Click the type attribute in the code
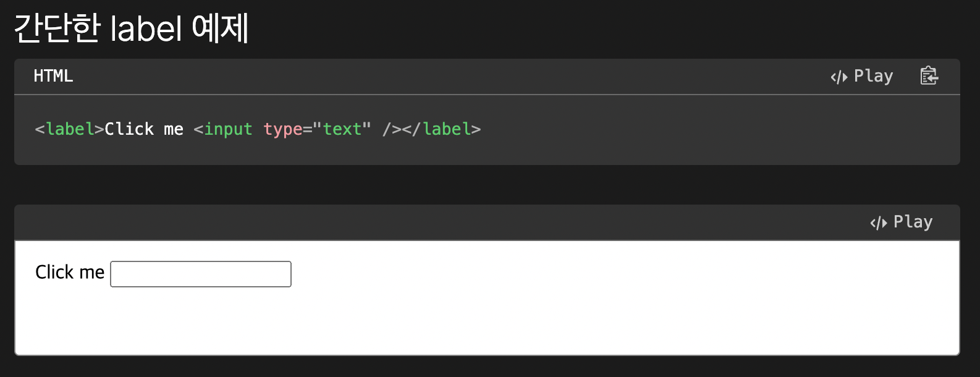This screenshot has height=377, width=980. (282, 129)
